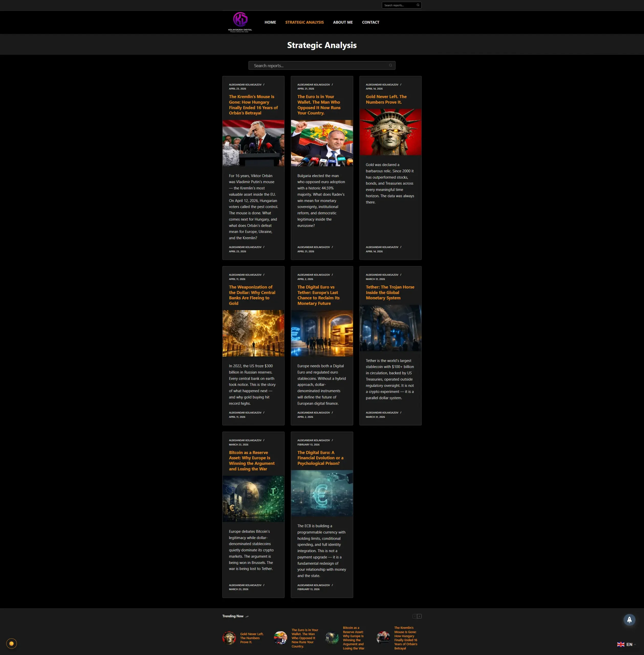Click excerpt 'In 2022, the US froze $300 billion'

pos(252,385)
